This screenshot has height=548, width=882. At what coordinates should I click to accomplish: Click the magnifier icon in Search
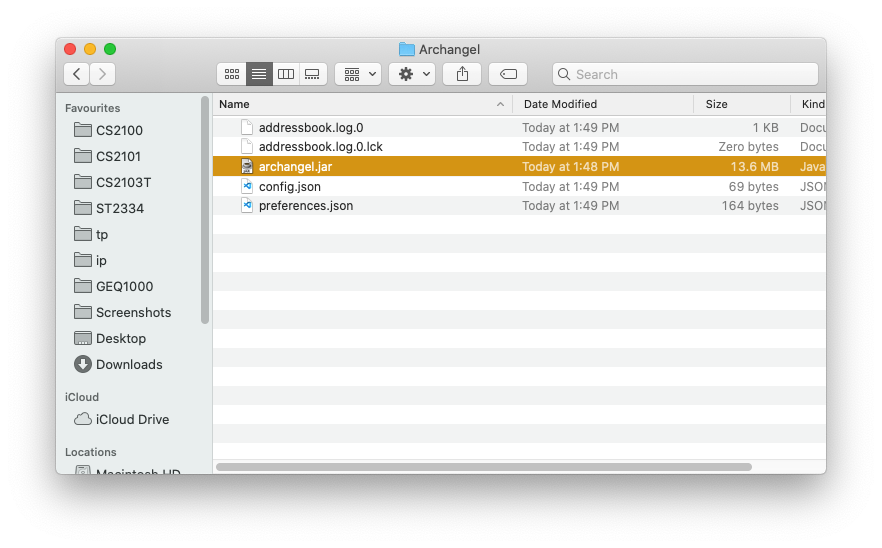click(564, 74)
